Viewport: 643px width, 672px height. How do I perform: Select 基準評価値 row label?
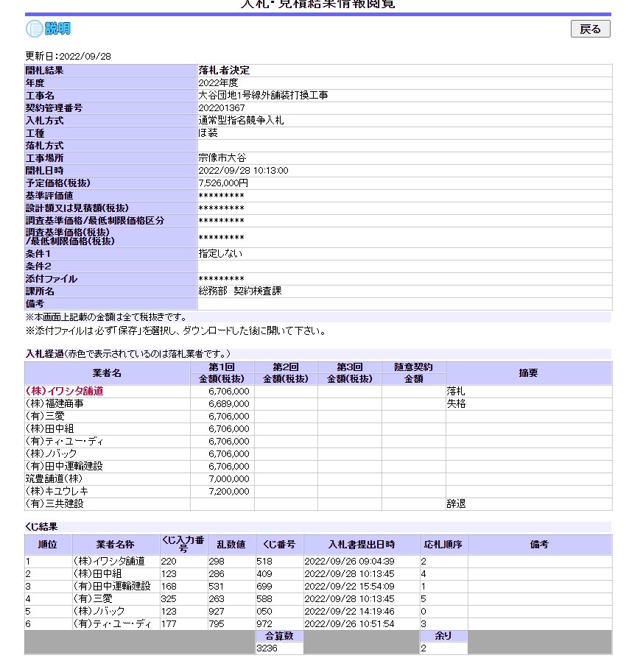49,196
